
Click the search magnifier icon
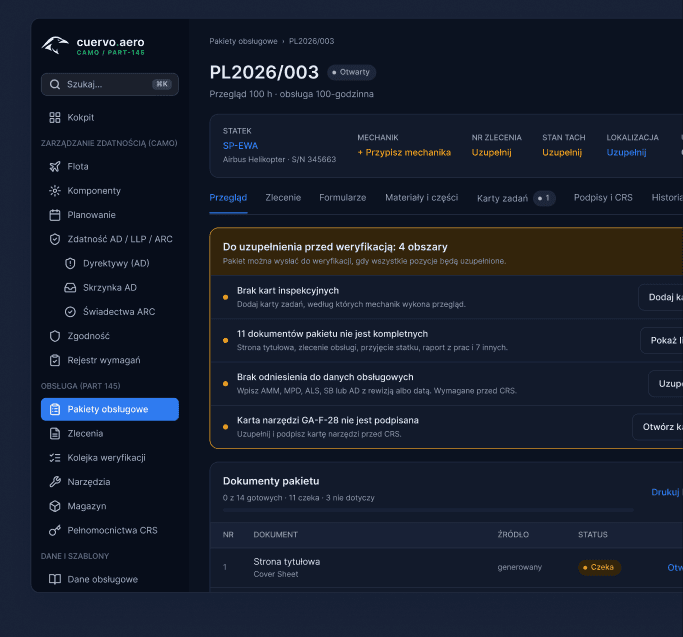55,84
